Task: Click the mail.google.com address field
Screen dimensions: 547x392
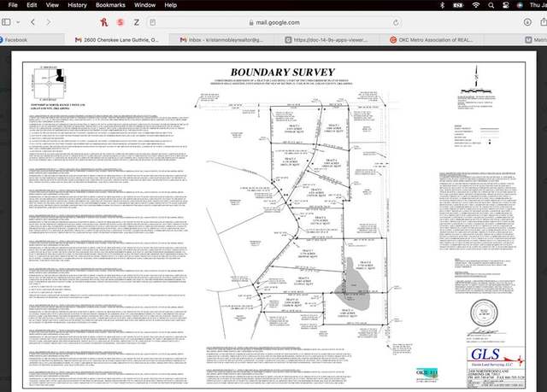Action: (274, 22)
